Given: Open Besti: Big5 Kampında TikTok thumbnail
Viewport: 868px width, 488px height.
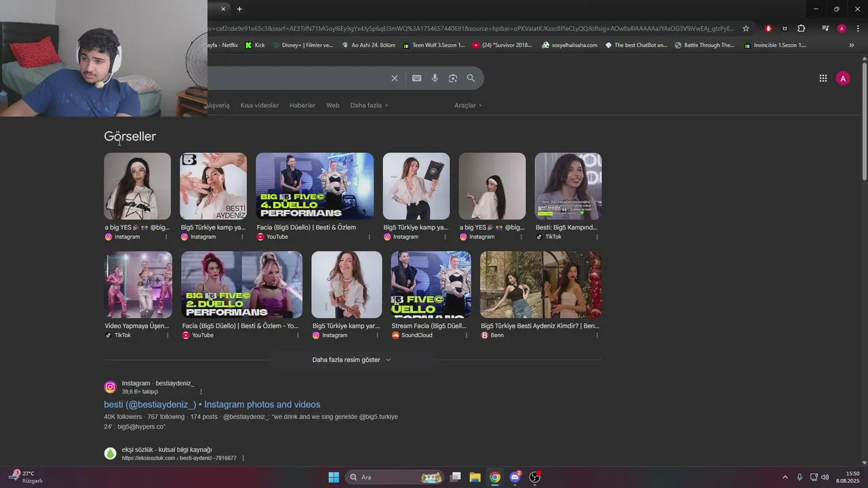Looking at the screenshot, I should [568, 186].
